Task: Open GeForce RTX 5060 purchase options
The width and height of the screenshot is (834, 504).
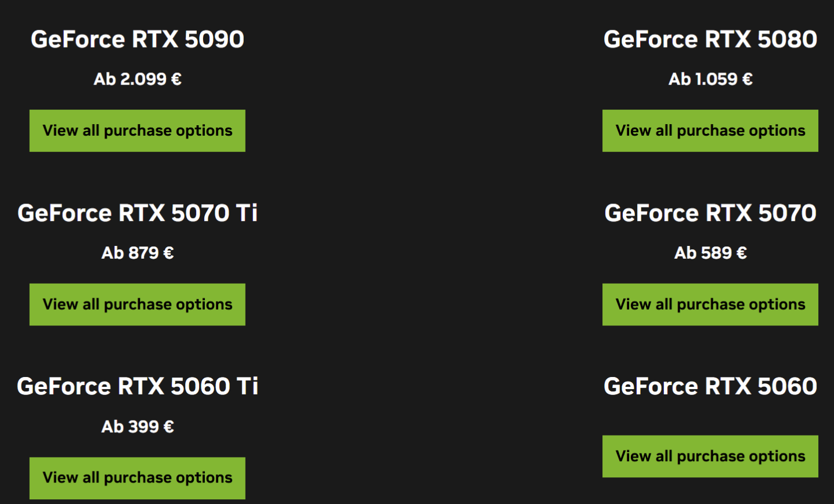Action: click(710, 456)
